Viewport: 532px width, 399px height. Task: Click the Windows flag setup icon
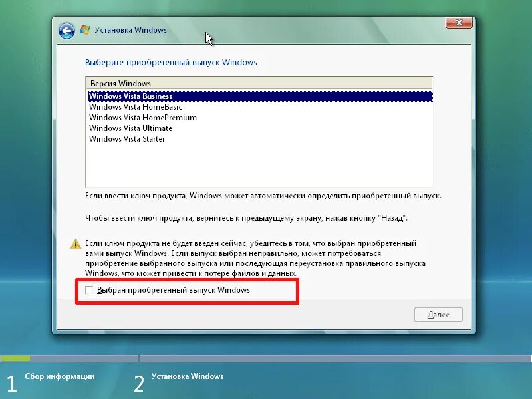tap(85, 29)
